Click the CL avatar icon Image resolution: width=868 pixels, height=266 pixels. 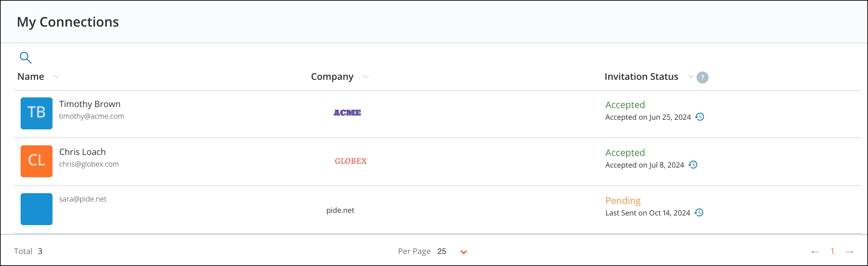click(37, 161)
